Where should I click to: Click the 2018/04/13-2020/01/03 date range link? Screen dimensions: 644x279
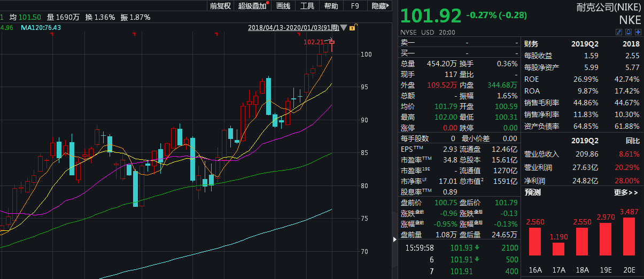click(x=293, y=28)
